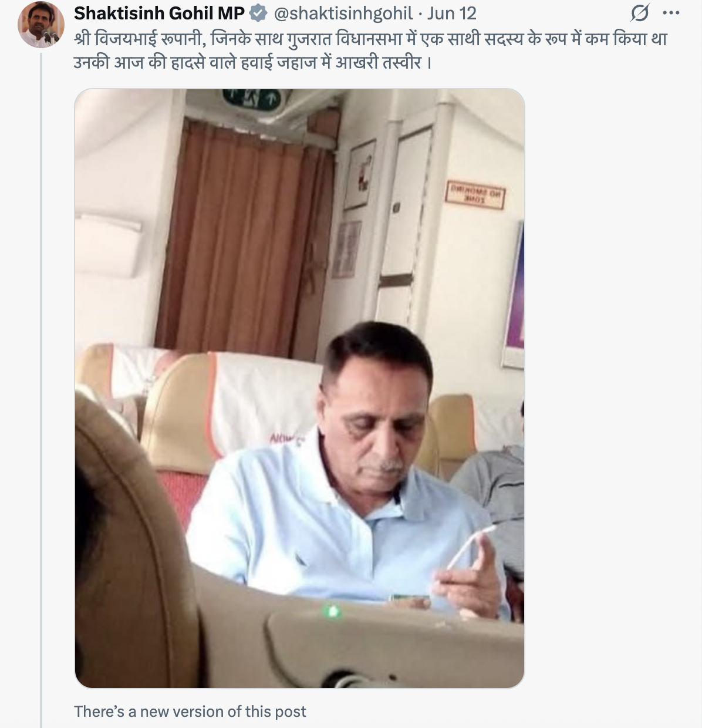The width and height of the screenshot is (702, 728).
Task: Open the Grok explain-post icon
Action: point(641,13)
